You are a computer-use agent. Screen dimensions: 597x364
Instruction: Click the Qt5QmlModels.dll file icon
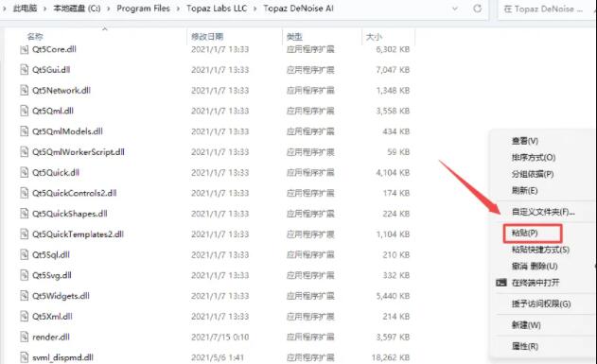24,131
